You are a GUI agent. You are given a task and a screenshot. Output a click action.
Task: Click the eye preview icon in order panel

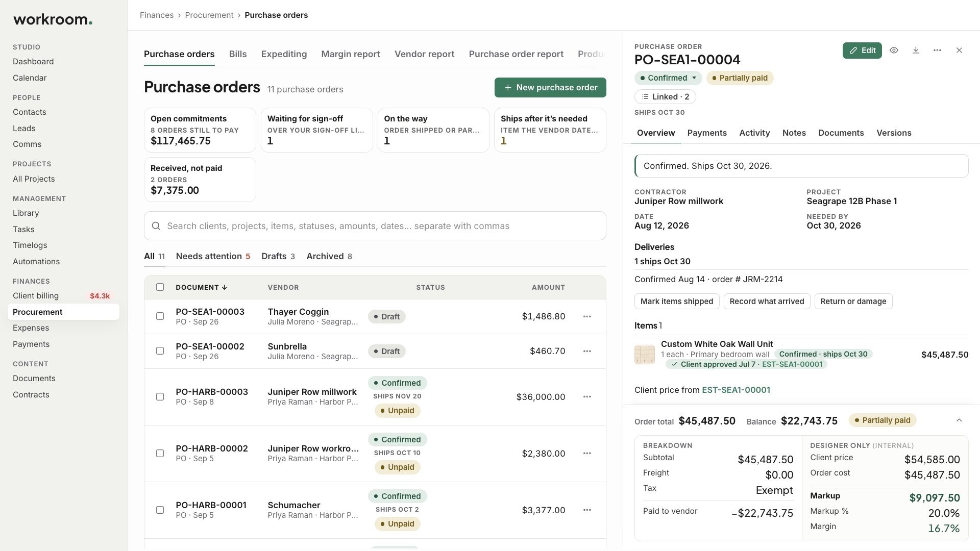click(894, 51)
